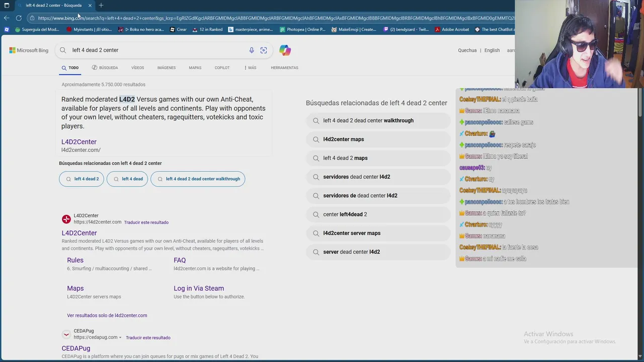644x362 pixels.
Task: Reload the page with refresh icon
Action: [x=19, y=18]
